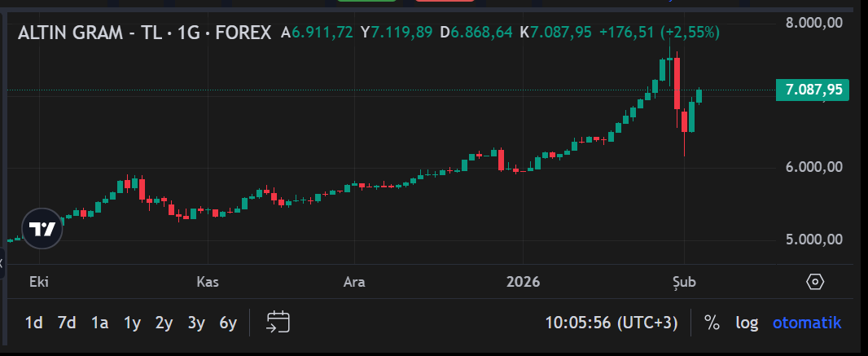Open the go-to-date calendar icon

coord(278,323)
